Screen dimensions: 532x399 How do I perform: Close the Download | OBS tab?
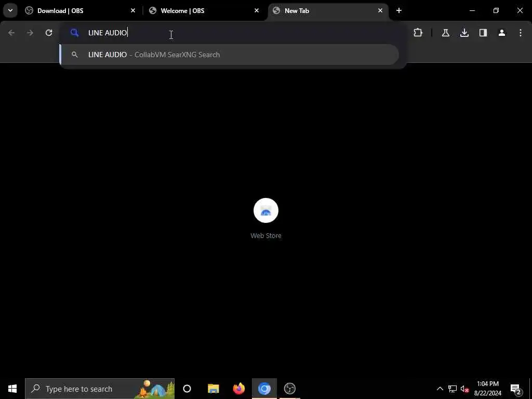coord(133,10)
